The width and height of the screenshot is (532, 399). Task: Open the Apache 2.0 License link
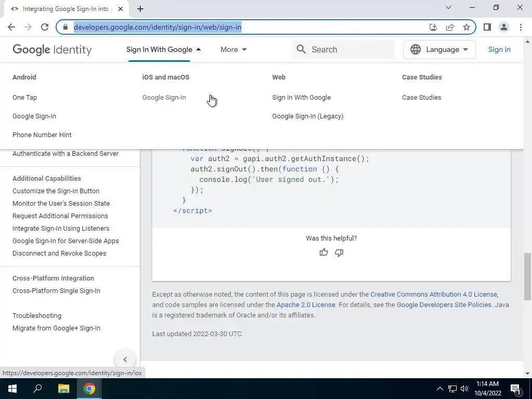pos(305,304)
